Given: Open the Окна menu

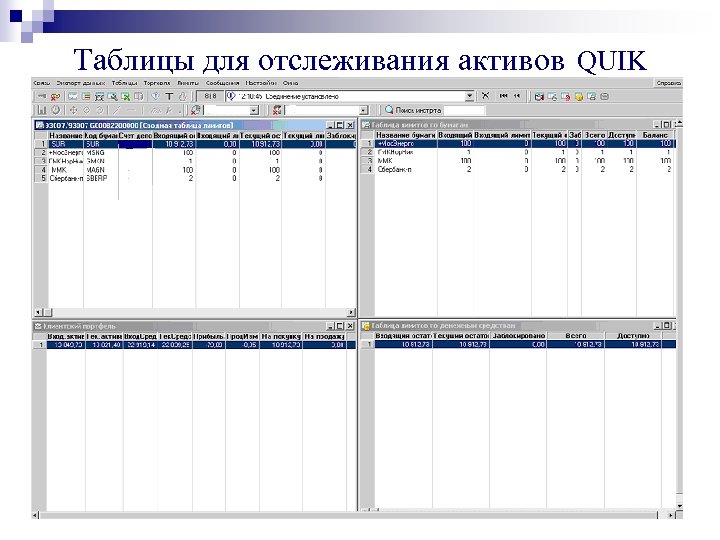Looking at the screenshot, I should coord(290,83).
